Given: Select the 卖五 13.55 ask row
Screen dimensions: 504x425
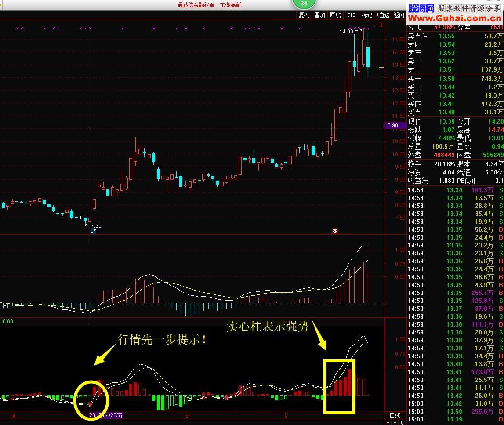Looking at the screenshot, I should coord(455,36).
